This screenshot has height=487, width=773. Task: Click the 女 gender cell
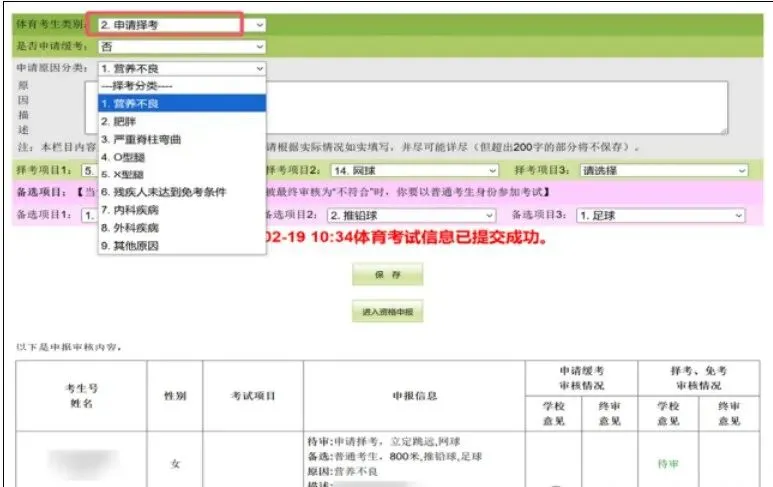point(175,464)
